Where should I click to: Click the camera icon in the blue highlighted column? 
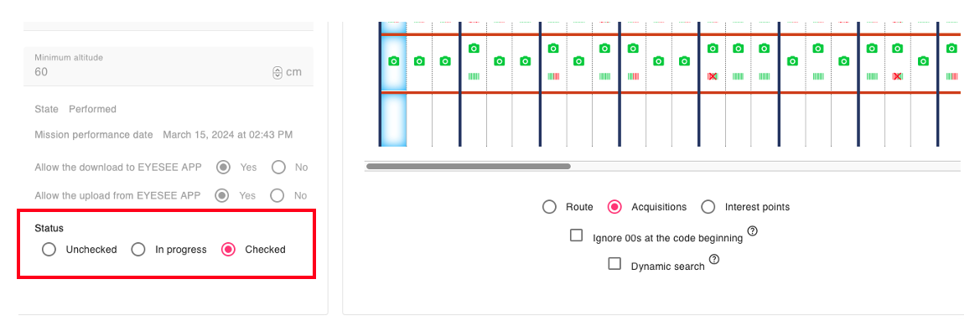tap(393, 60)
